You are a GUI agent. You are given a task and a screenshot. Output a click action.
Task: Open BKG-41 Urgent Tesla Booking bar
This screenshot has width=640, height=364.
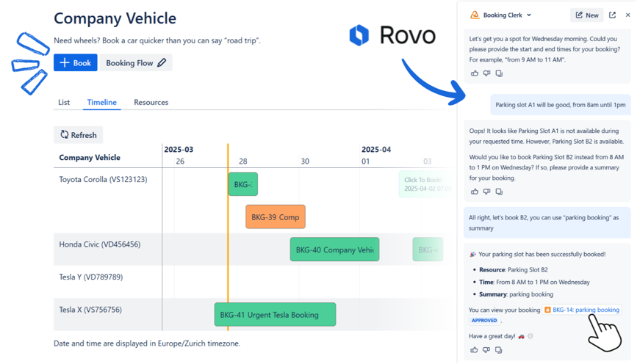tap(275, 314)
